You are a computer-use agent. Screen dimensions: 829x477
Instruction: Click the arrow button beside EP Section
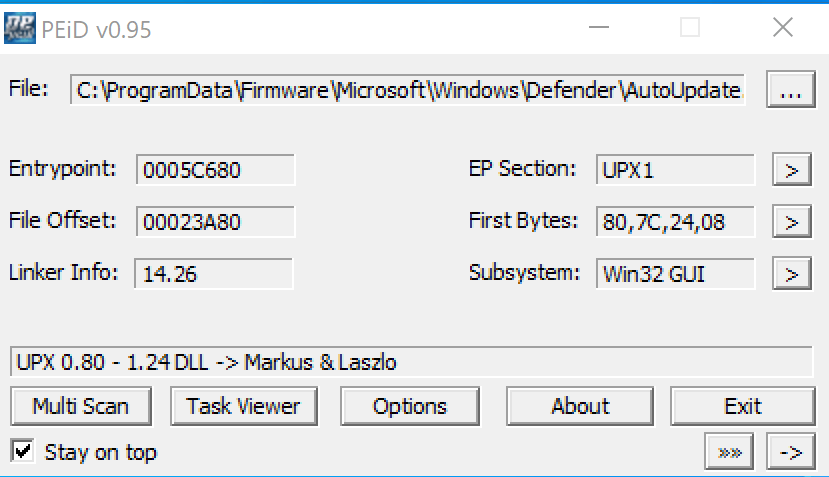pyautogui.click(x=791, y=169)
